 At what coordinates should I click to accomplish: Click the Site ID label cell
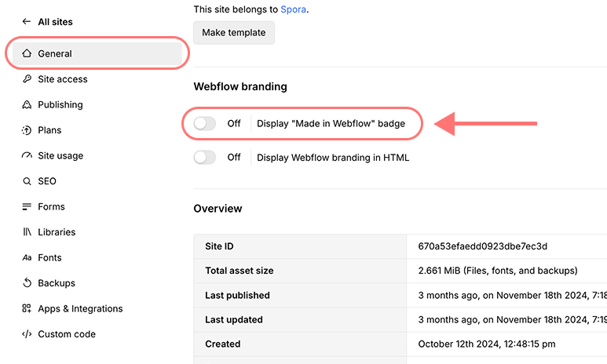coord(301,246)
